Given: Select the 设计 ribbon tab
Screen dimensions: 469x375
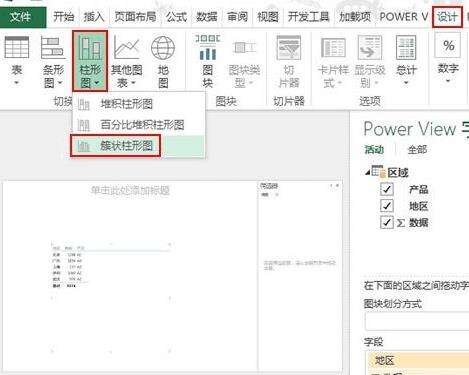Looking at the screenshot, I should click(x=447, y=17).
